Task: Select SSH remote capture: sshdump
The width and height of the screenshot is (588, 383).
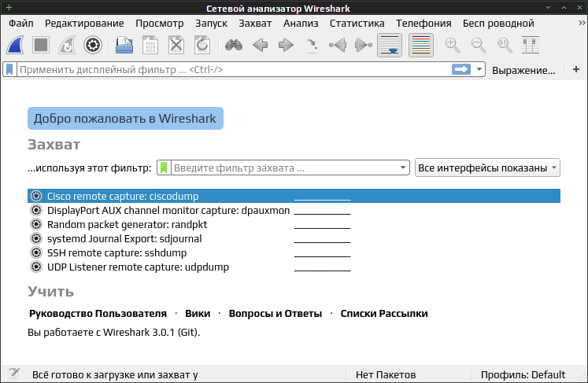Action: [x=294, y=253]
